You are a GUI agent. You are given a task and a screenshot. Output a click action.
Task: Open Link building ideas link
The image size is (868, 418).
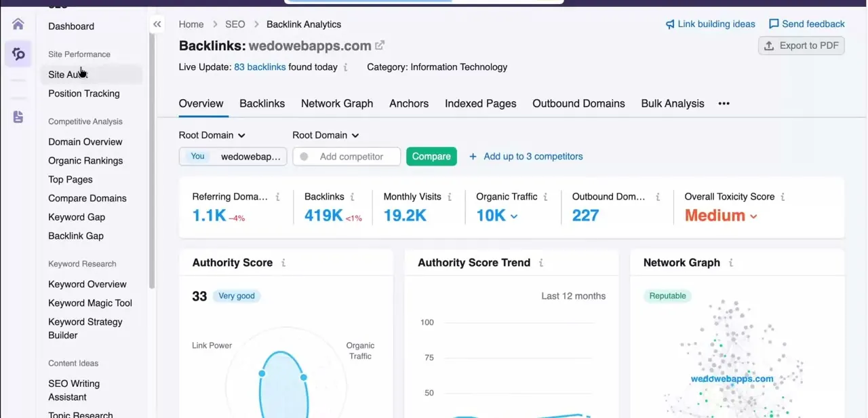[x=716, y=24]
